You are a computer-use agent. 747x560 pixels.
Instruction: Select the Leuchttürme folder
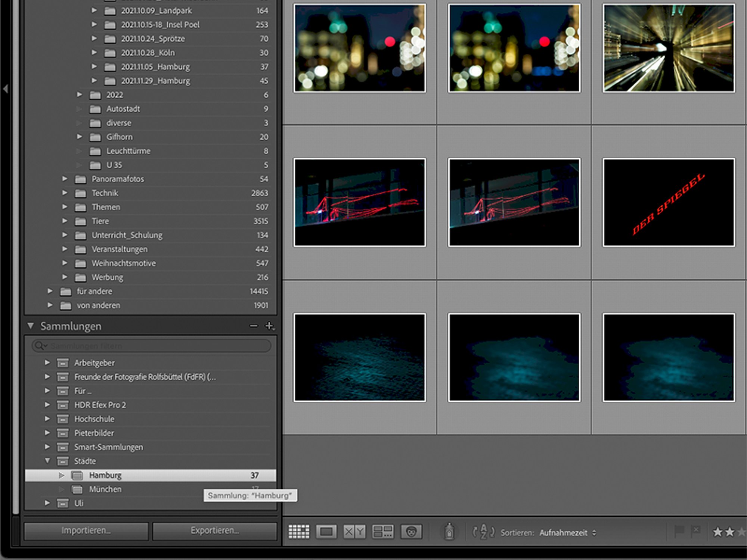click(128, 151)
